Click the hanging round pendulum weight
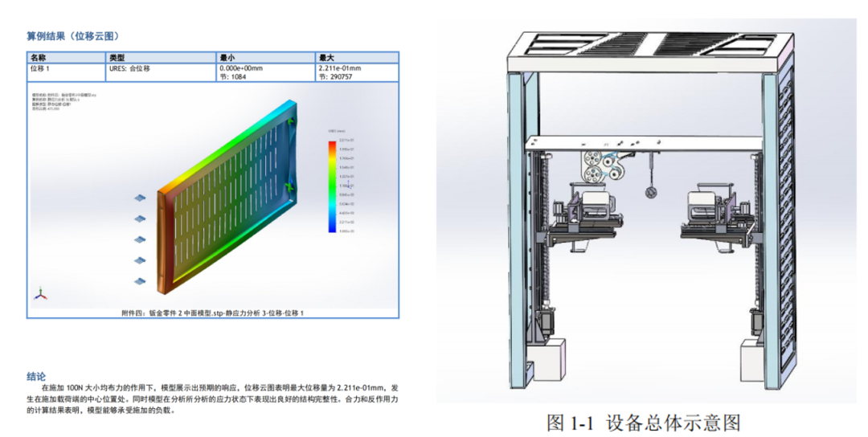868x437 pixels. coord(649,193)
